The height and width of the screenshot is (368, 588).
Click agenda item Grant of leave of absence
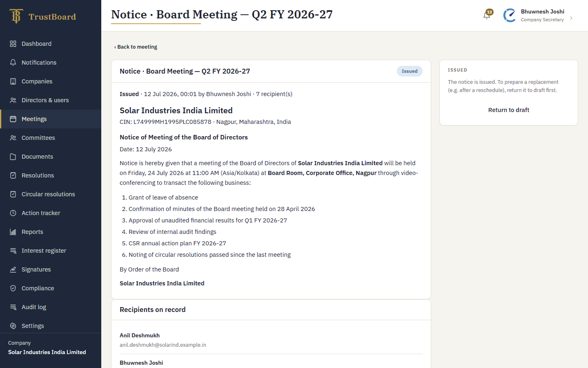[x=163, y=197]
